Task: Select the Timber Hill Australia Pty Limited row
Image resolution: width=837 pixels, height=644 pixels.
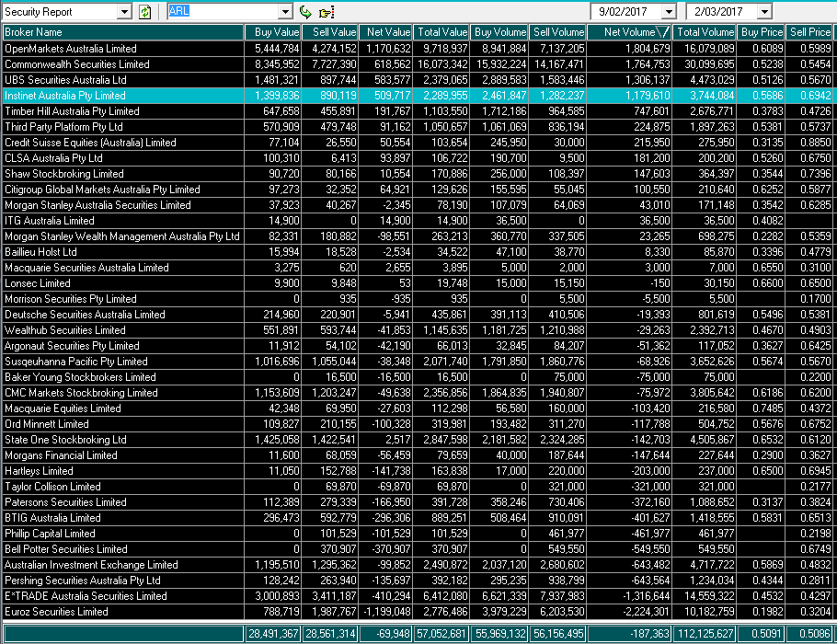Action: coord(418,111)
